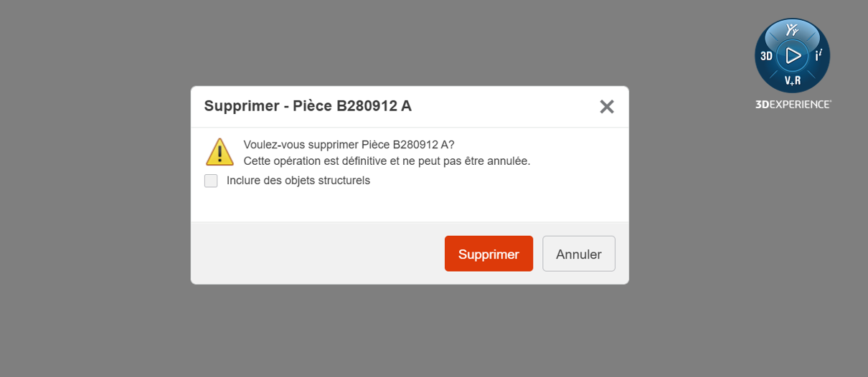Enable the Inclure des objets structurels checkbox
The image size is (868, 377).
click(211, 181)
